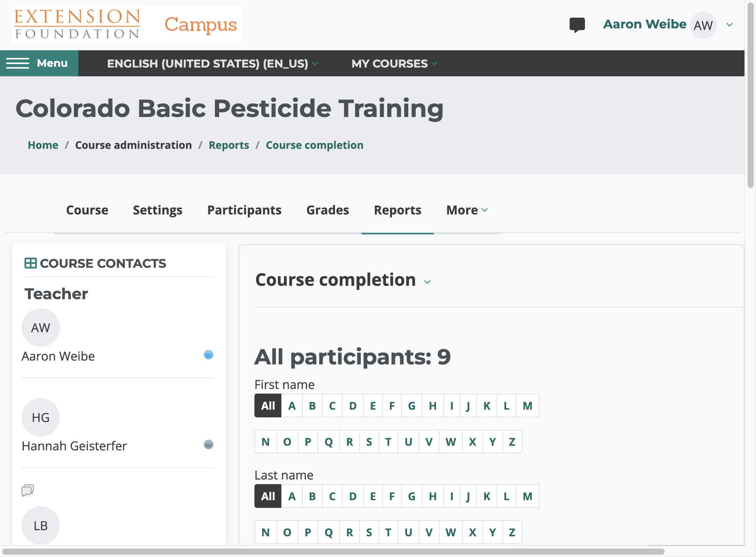Open the English (United States) language menu
756x557 pixels.
click(x=212, y=63)
